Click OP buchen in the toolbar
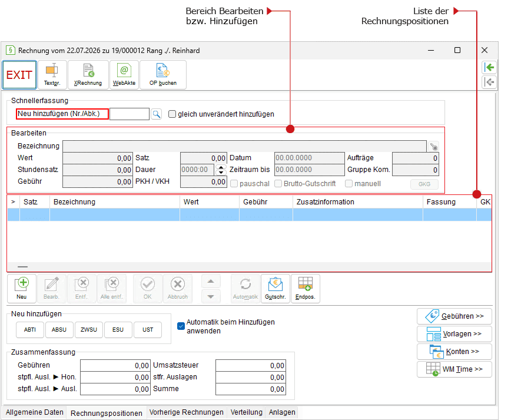Screen dimensions: 508x420 (163, 75)
